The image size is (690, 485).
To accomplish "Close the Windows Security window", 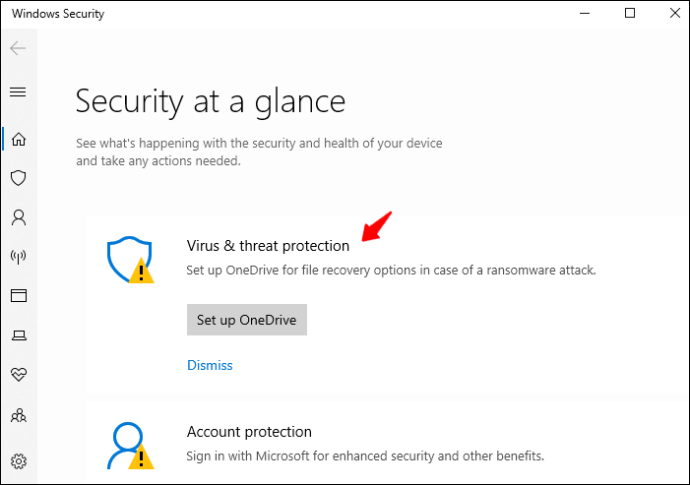I will coord(675,13).
